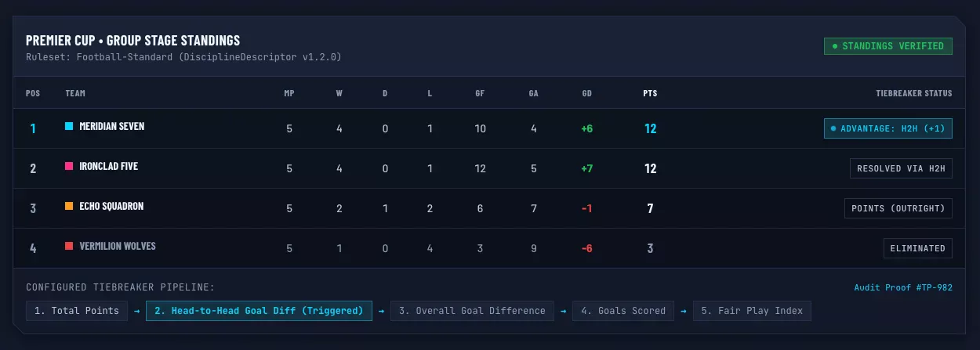
Task: Click the Resolved via H2H badge
Action: [x=901, y=168]
